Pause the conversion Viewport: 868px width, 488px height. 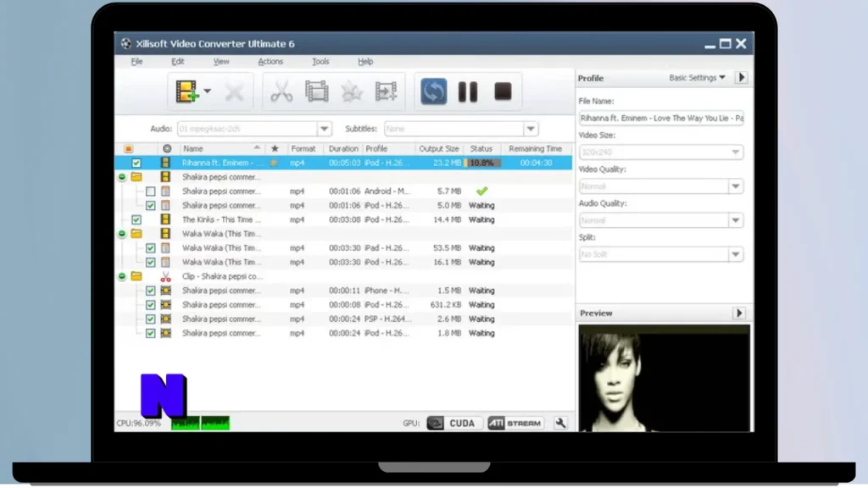coord(468,91)
